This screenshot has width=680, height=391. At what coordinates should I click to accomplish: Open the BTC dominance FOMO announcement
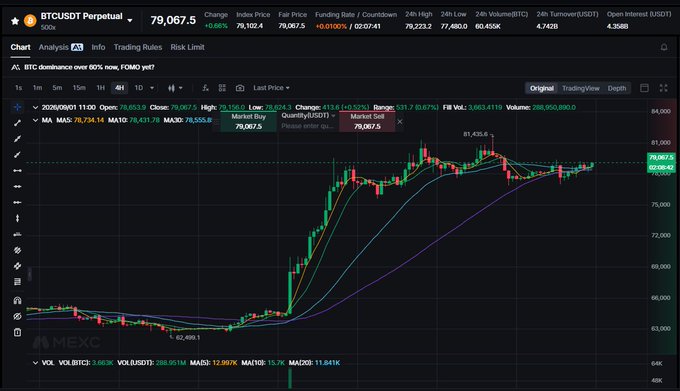(89, 67)
